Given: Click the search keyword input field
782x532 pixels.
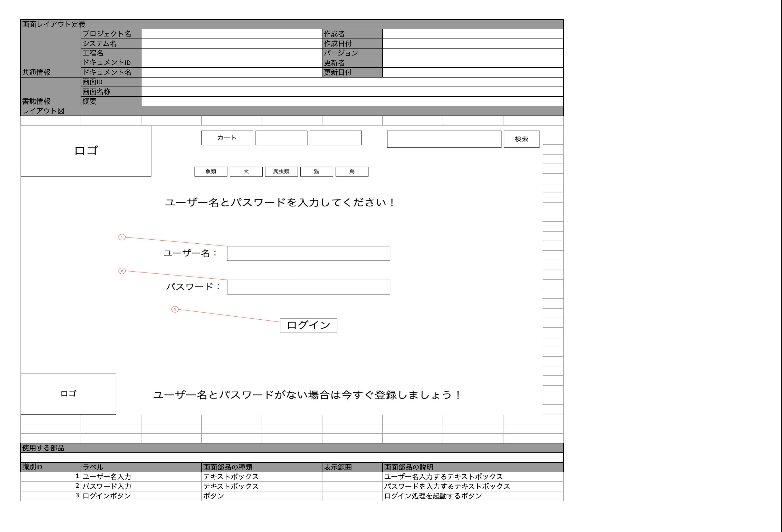Looking at the screenshot, I should [444, 139].
